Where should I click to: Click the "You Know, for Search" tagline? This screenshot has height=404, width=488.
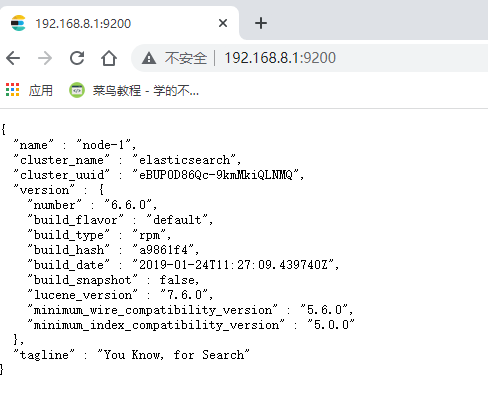(x=173, y=355)
